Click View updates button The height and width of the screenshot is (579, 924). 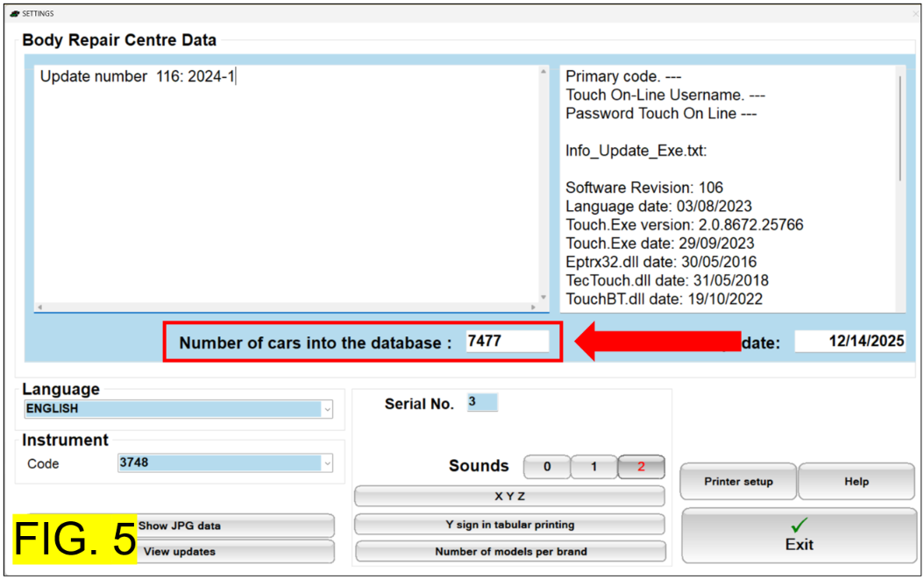coord(236,551)
